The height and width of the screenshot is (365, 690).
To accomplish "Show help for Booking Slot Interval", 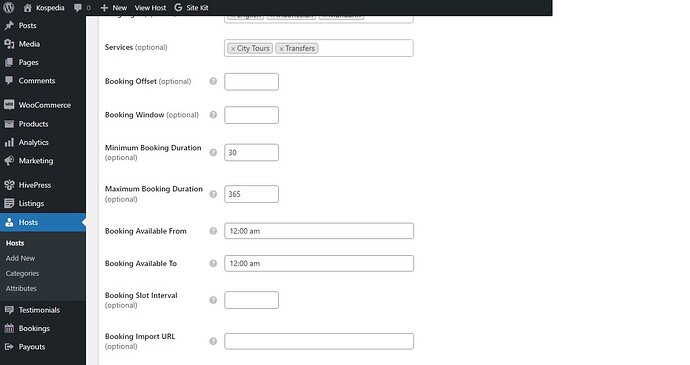I will point(213,300).
